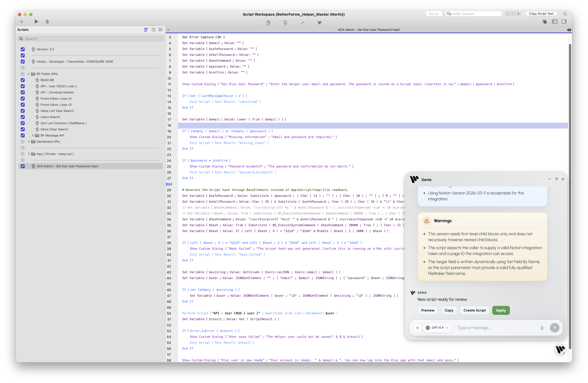The image size is (588, 383).
Task: Open the script debugger via the bug icon
Action: (47, 22)
